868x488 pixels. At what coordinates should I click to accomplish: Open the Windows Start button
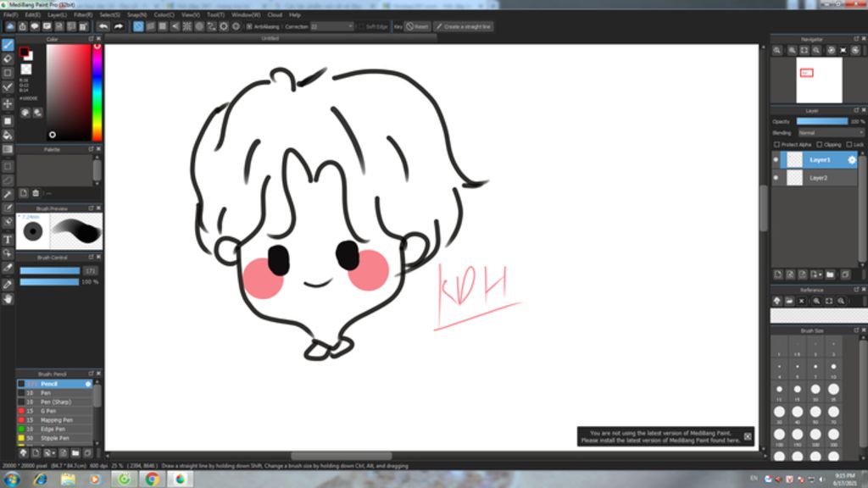(12, 480)
